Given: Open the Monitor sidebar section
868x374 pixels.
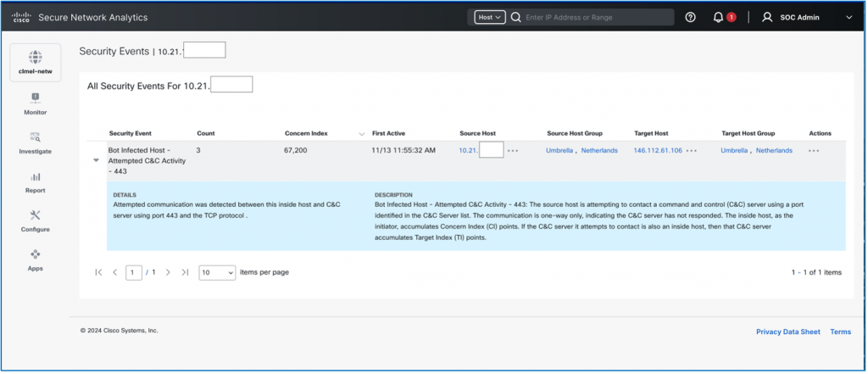Looking at the screenshot, I should coord(36,103).
